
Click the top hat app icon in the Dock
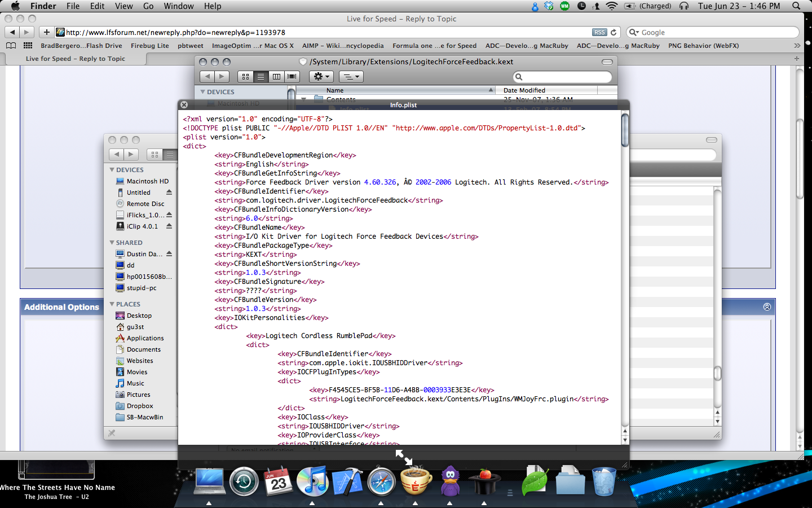(x=485, y=481)
